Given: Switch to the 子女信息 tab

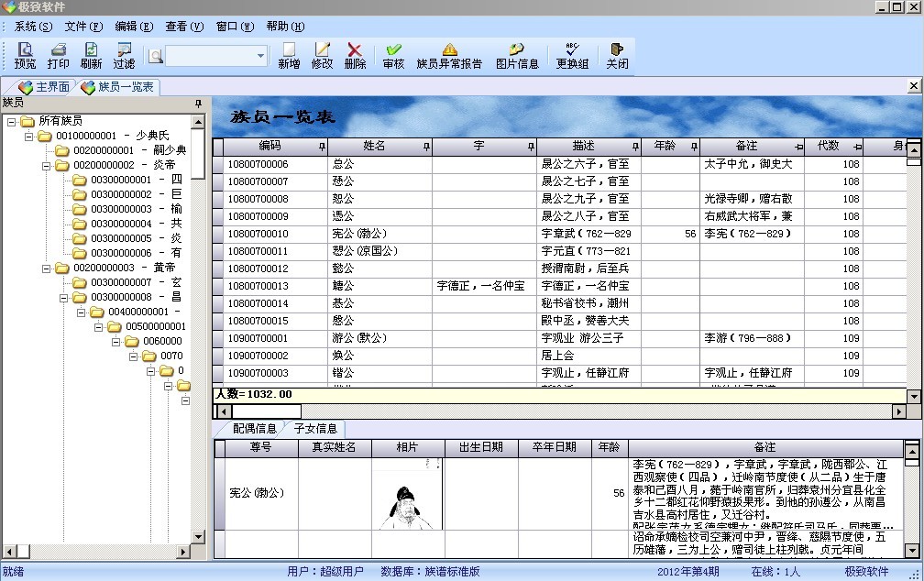Looking at the screenshot, I should pos(314,429).
